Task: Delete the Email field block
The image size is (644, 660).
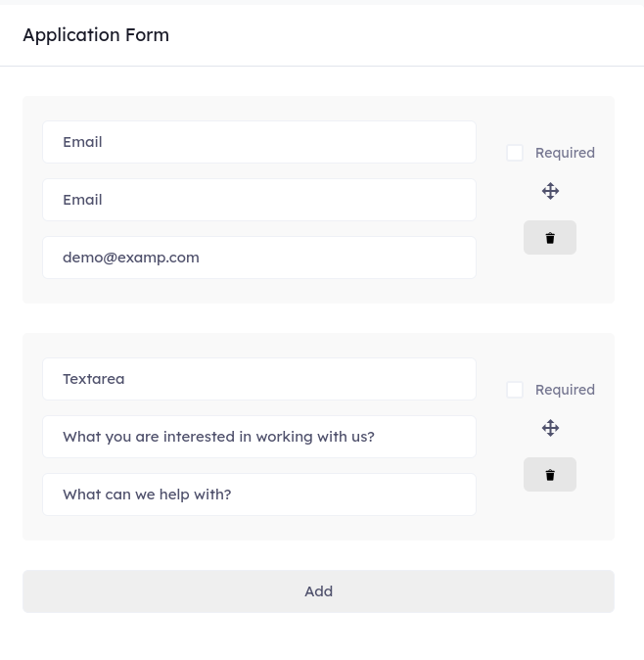Action: pyautogui.click(x=550, y=238)
